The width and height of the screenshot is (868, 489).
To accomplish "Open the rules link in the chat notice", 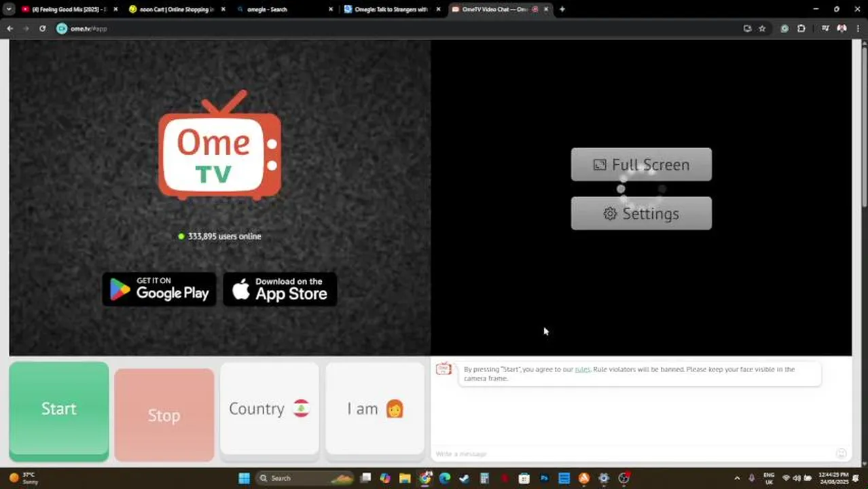I will click(x=582, y=369).
